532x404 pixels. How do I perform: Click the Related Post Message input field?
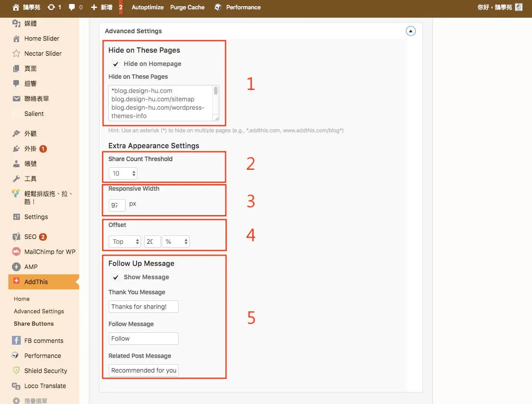(x=144, y=370)
